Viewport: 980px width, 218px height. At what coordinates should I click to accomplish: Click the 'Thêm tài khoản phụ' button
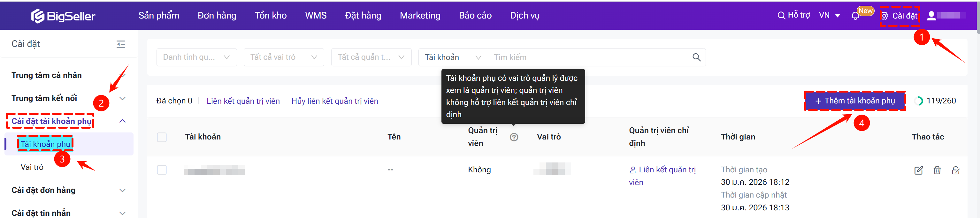pos(855,101)
